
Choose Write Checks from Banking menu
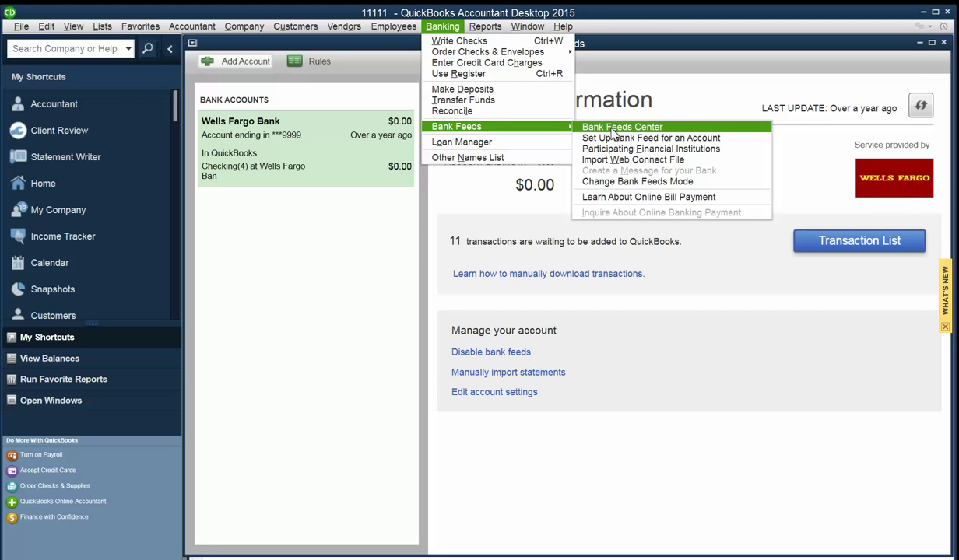497,41
